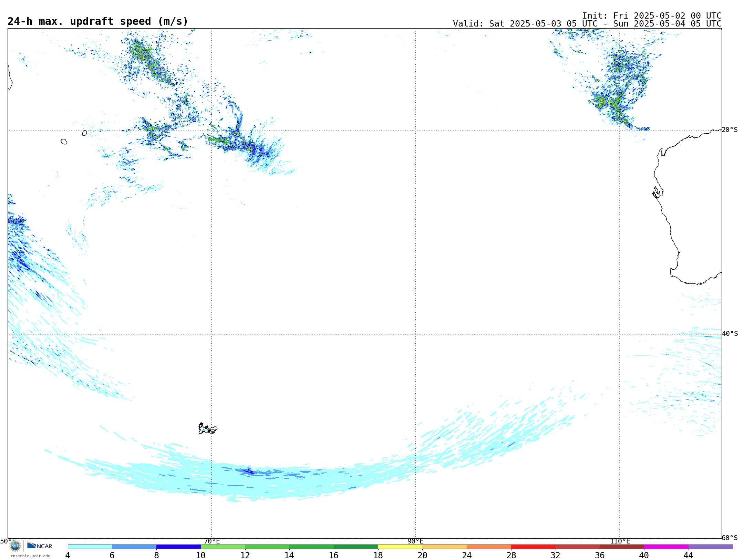
Task: Click the colorbar tick label '24'
Action: pos(467,556)
